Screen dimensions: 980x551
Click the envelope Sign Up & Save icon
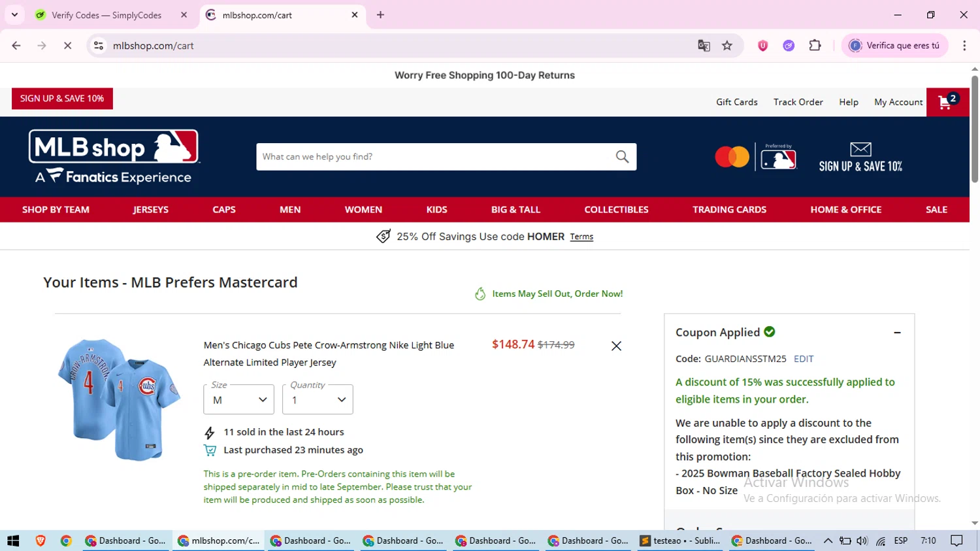tap(860, 158)
